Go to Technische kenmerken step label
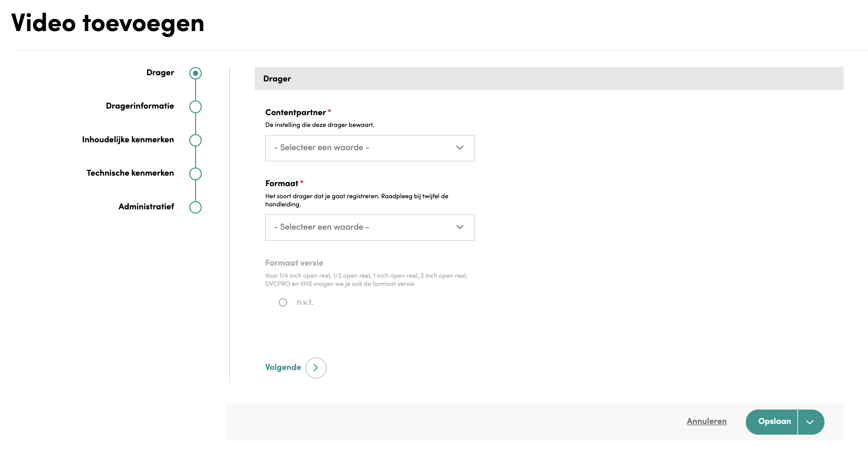This screenshot has height=454, width=868. pos(130,173)
